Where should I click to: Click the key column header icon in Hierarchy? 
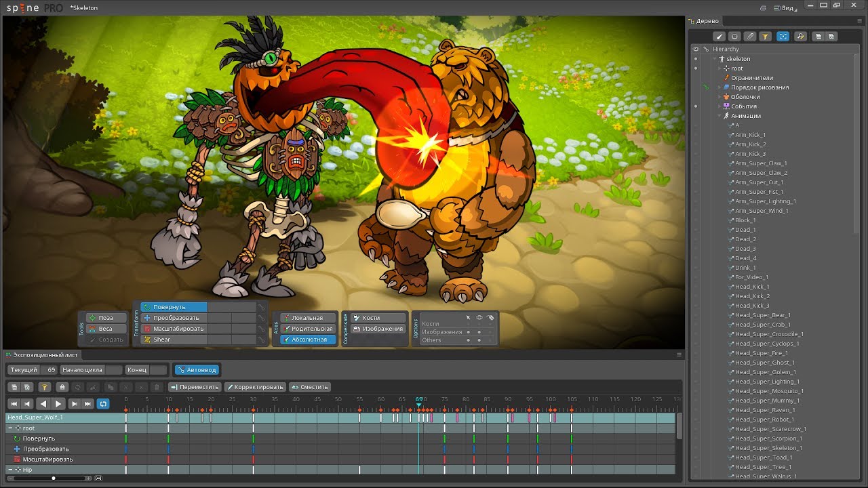click(706, 49)
